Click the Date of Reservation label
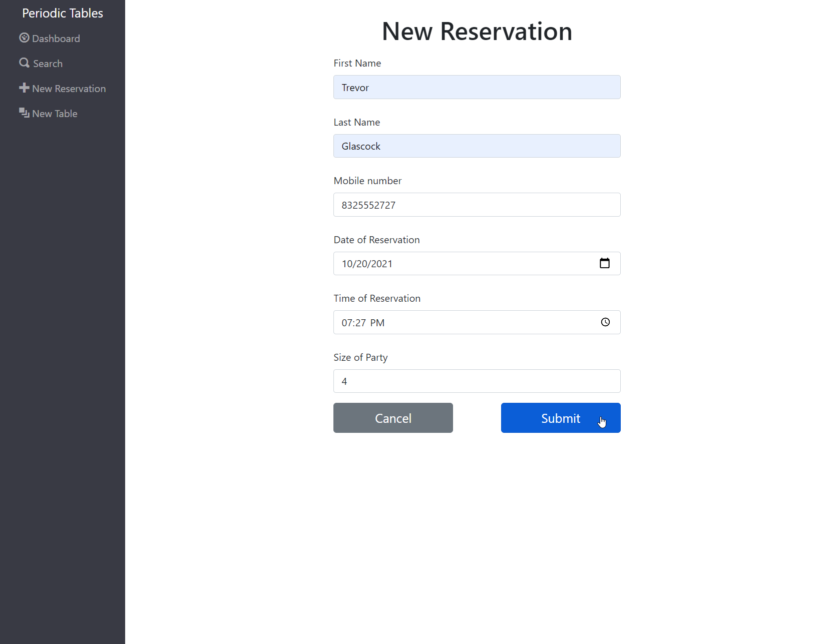 377,240
